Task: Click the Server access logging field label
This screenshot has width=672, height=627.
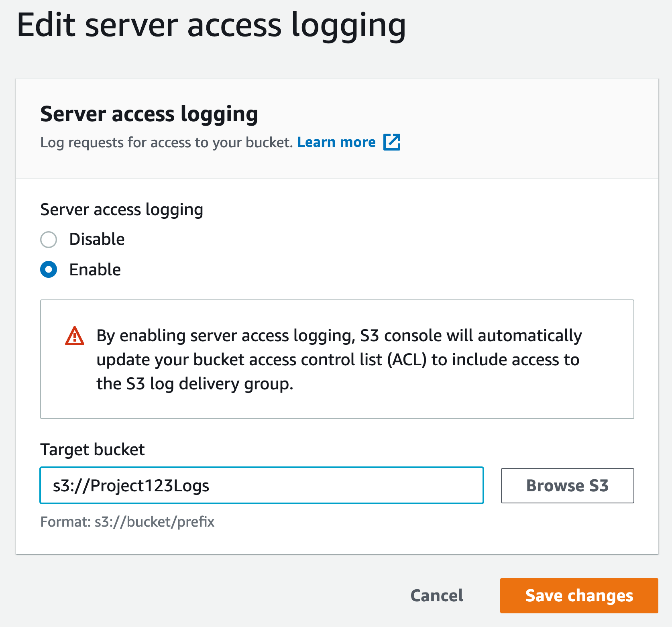Action: pyautogui.click(x=122, y=209)
